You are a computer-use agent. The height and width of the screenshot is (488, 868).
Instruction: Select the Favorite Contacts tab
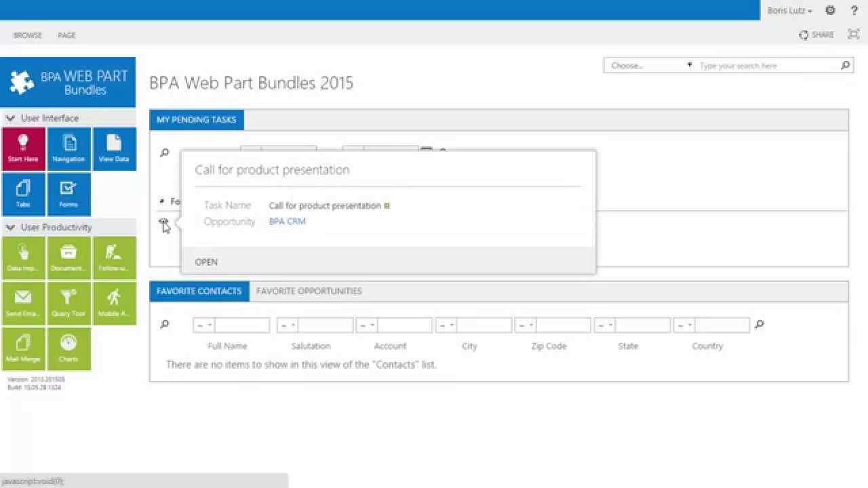pyautogui.click(x=199, y=291)
